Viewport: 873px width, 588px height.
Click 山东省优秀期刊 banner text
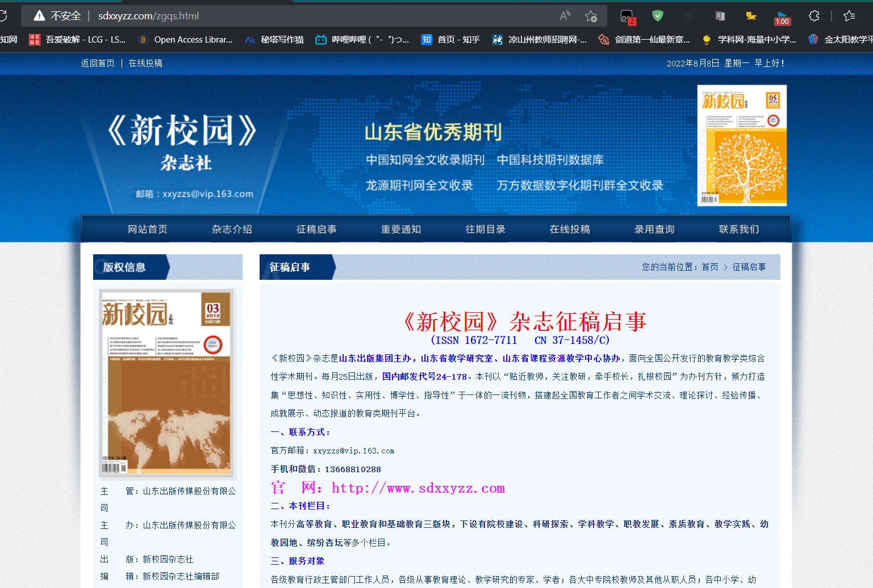point(433,132)
